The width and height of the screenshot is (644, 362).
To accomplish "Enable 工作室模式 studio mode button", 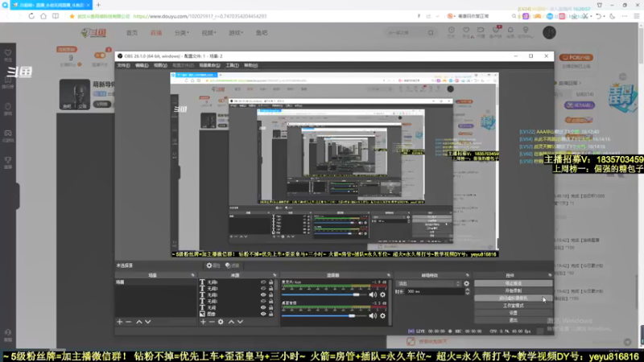I will coord(513,306).
